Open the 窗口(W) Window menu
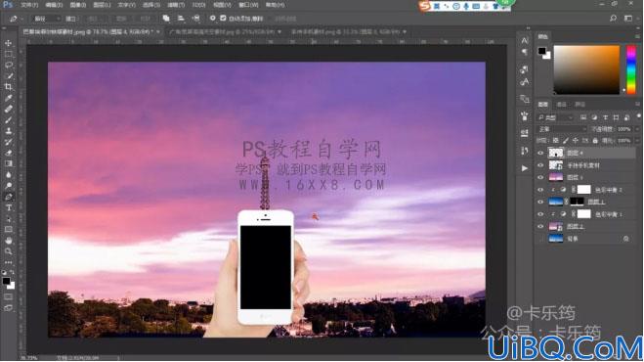 click(x=248, y=5)
